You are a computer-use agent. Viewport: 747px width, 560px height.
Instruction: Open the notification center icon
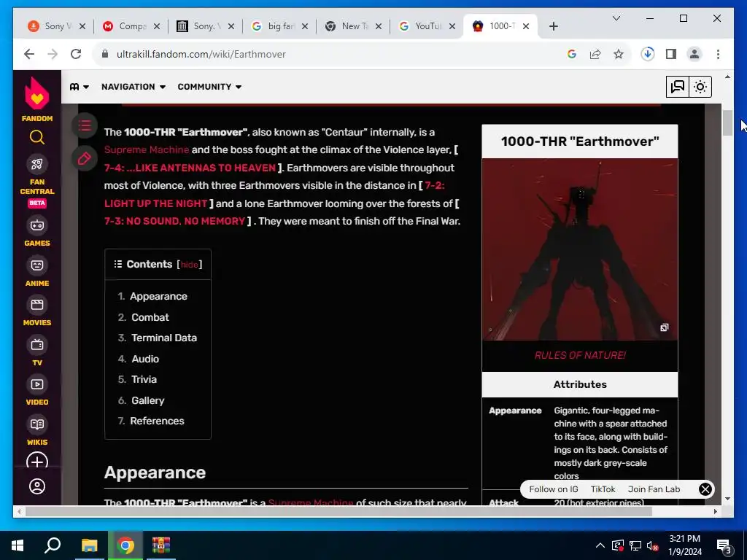tap(724, 547)
